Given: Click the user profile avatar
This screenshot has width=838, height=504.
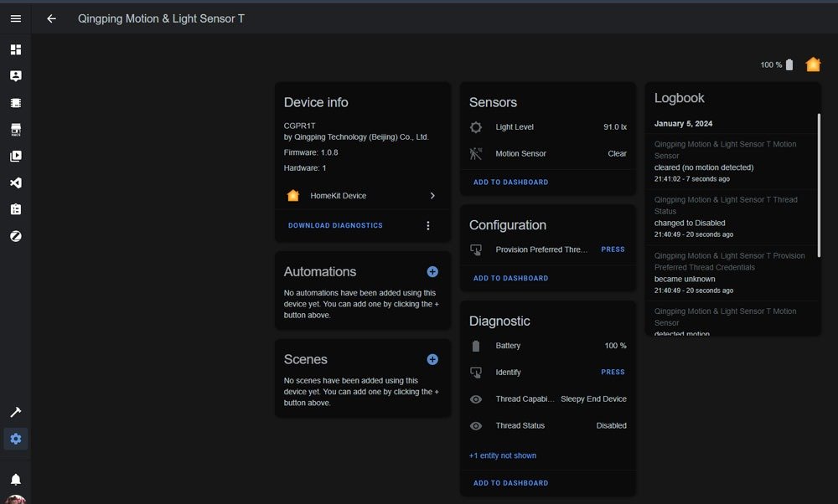Looking at the screenshot, I should click(16, 500).
